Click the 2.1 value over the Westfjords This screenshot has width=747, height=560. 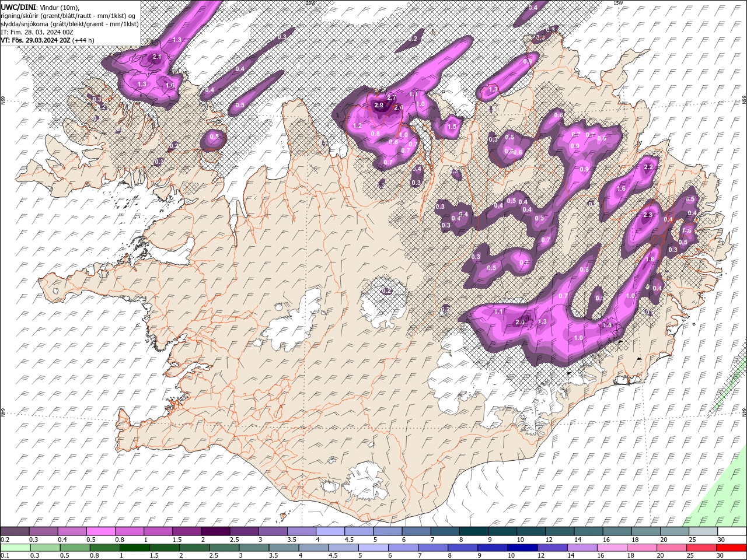(156, 57)
